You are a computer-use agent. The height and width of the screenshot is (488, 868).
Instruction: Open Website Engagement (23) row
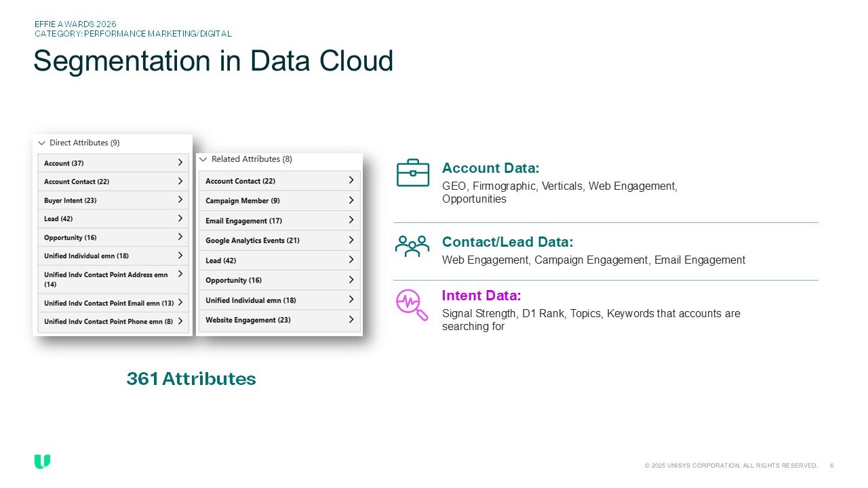(x=279, y=320)
